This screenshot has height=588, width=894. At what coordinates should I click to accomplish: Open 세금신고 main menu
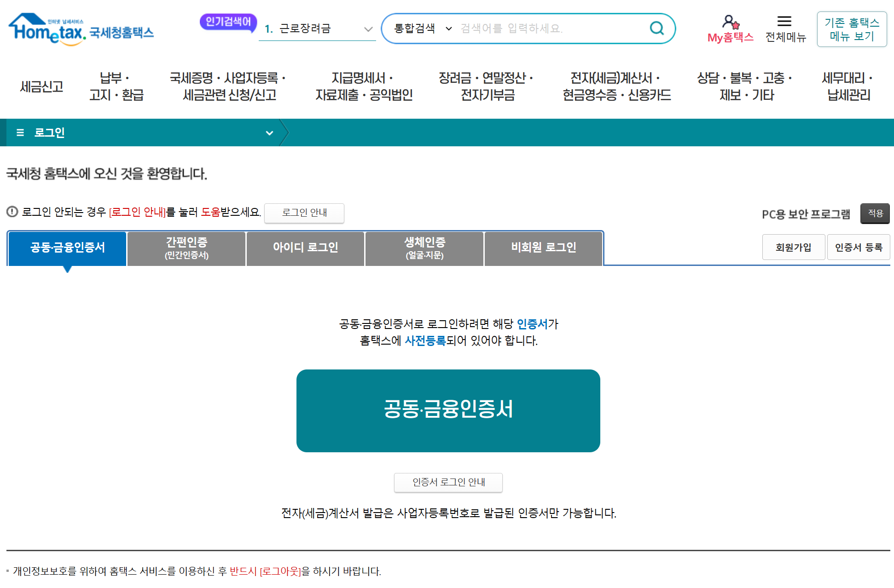click(41, 86)
